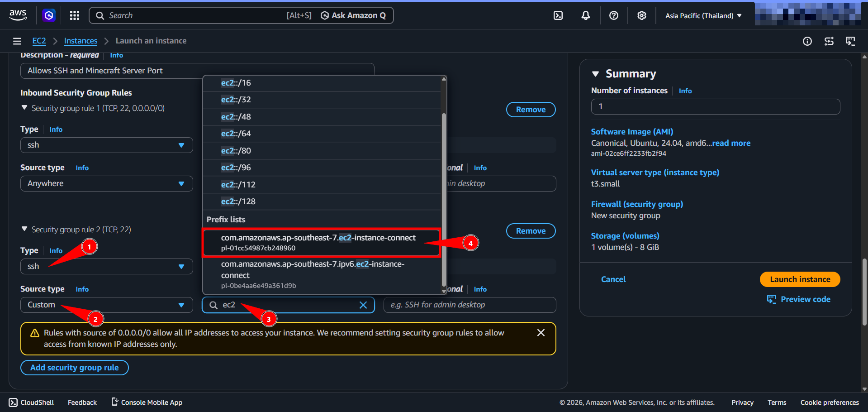
Task: Open the Amazon Q console icon
Action: [x=49, y=15]
